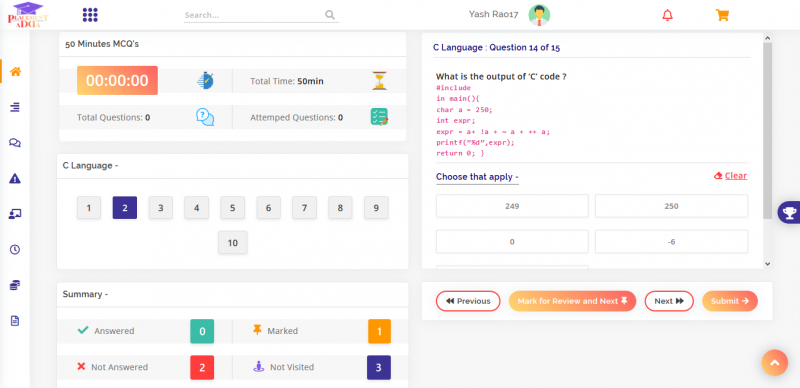
Task: Jump to question 1
Action: pyautogui.click(x=89, y=208)
